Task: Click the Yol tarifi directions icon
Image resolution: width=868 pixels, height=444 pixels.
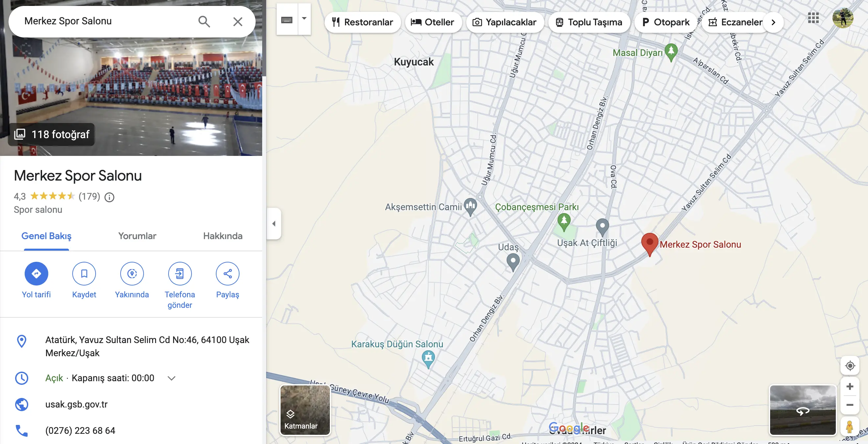Action: [x=36, y=274]
